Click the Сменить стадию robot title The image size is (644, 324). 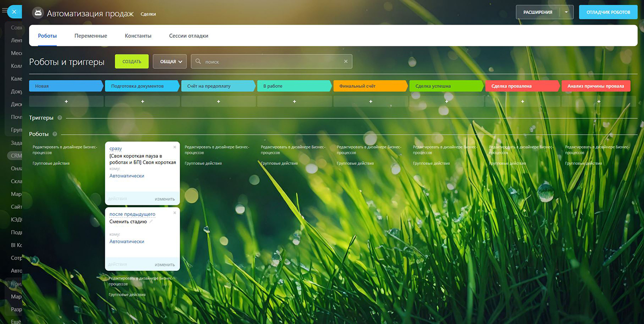coord(128,221)
